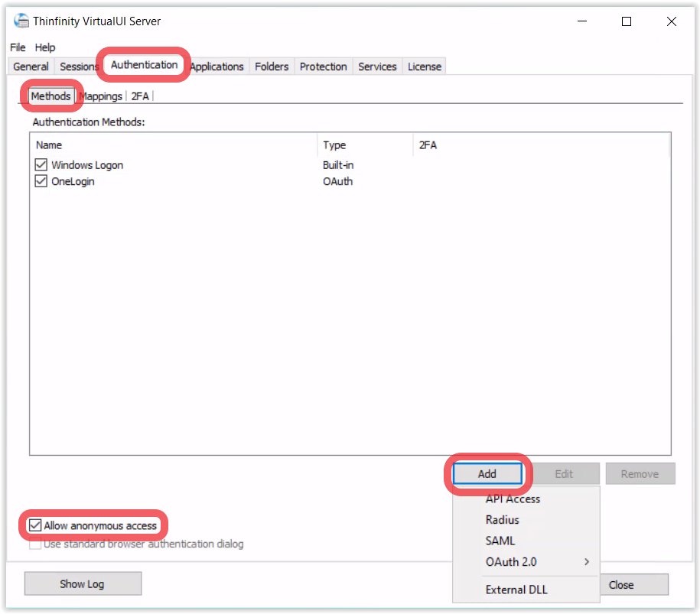Go to the License tab
Screen dimensions: 700x614
[424, 67]
